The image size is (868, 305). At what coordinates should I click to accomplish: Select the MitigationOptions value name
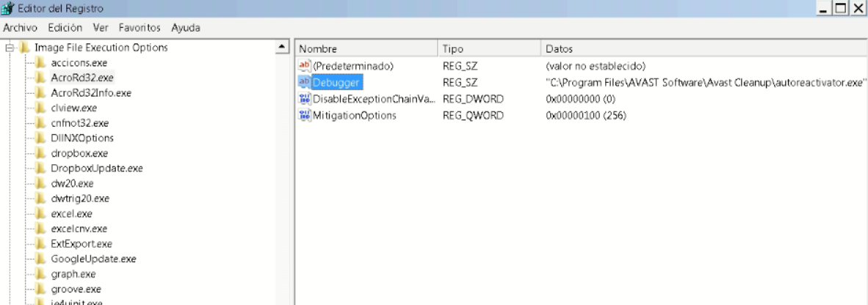point(355,116)
